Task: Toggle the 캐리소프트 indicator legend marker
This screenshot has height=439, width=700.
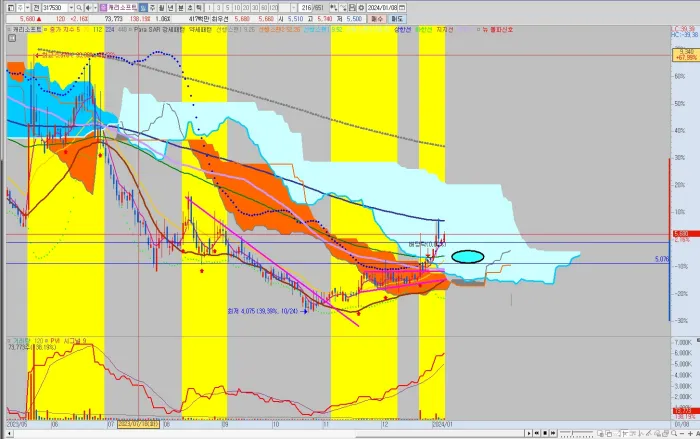Action: click(x=9, y=29)
